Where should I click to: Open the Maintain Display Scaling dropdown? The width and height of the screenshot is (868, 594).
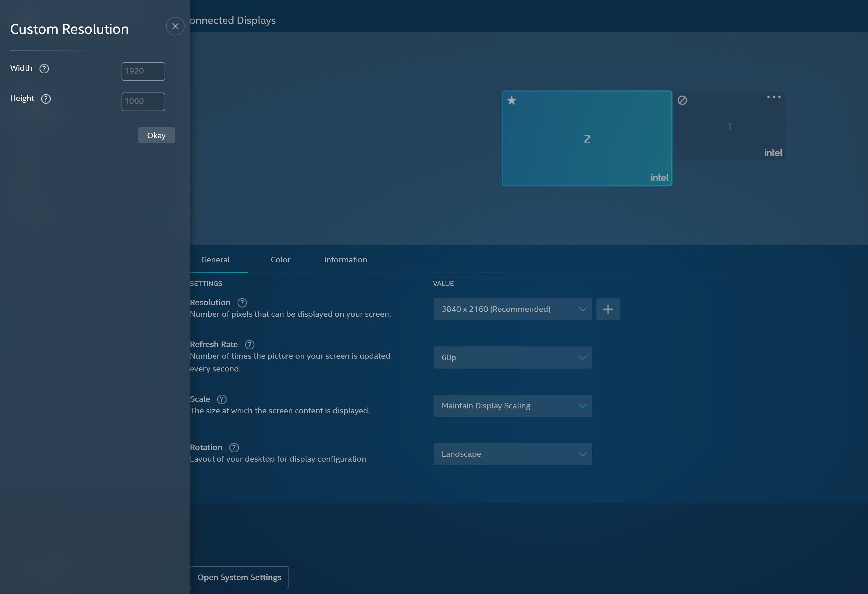tap(512, 406)
